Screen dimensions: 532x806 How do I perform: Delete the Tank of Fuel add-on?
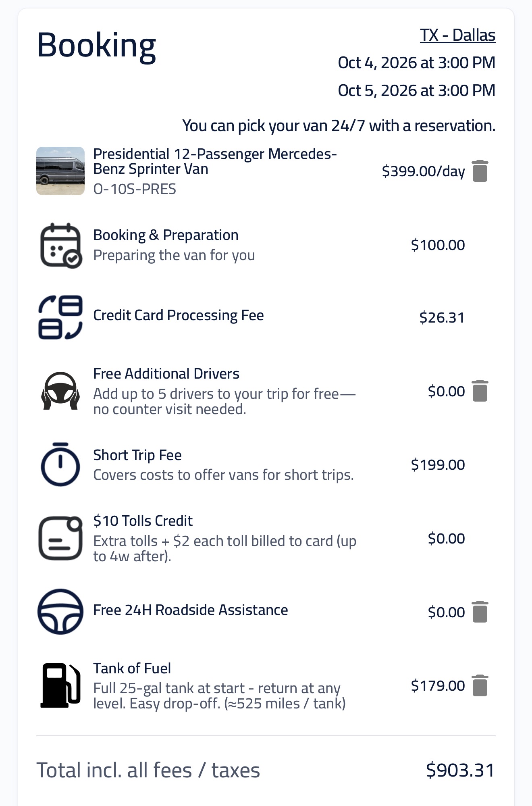(x=480, y=685)
